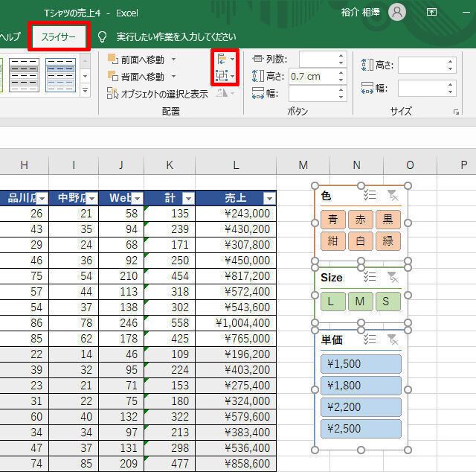Select column L header
This screenshot has height=472, width=476.
[236, 165]
